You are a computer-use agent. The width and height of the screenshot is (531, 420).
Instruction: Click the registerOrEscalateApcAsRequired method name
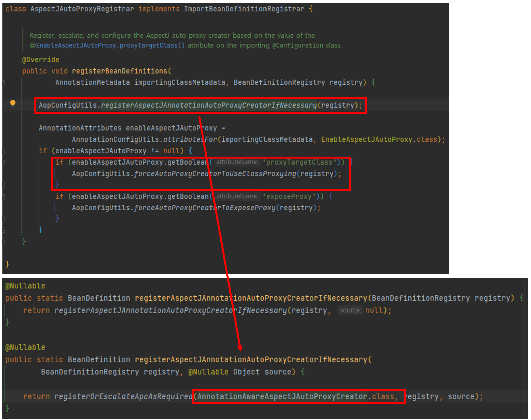click(x=123, y=397)
